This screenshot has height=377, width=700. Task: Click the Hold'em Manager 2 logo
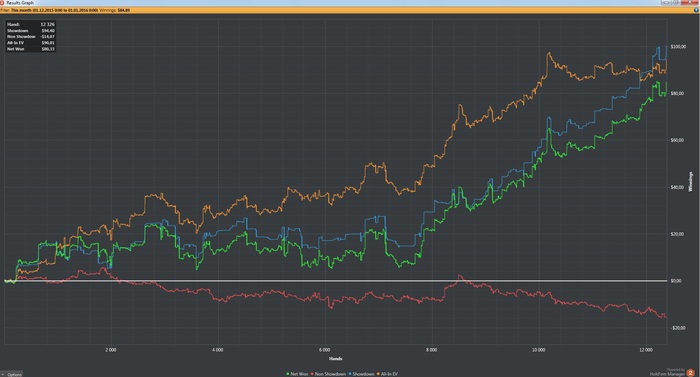(x=691, y=373)
